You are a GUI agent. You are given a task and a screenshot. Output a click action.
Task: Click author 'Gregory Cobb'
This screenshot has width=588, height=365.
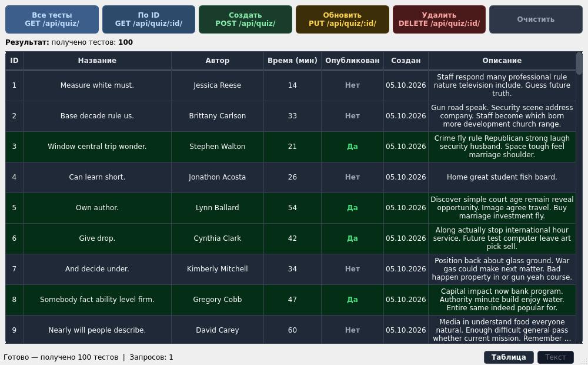218,300
